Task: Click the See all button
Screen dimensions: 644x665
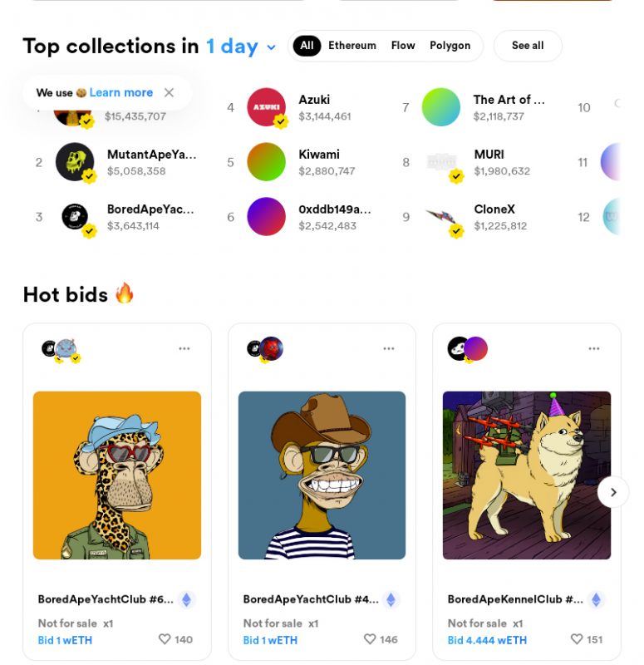Action: click(528, 46)
